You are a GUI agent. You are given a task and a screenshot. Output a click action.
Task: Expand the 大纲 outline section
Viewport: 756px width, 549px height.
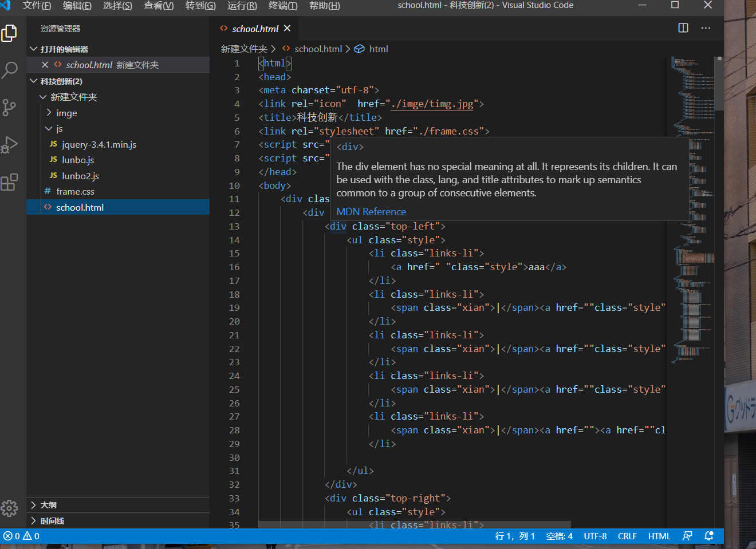click(x=118, y=505)
